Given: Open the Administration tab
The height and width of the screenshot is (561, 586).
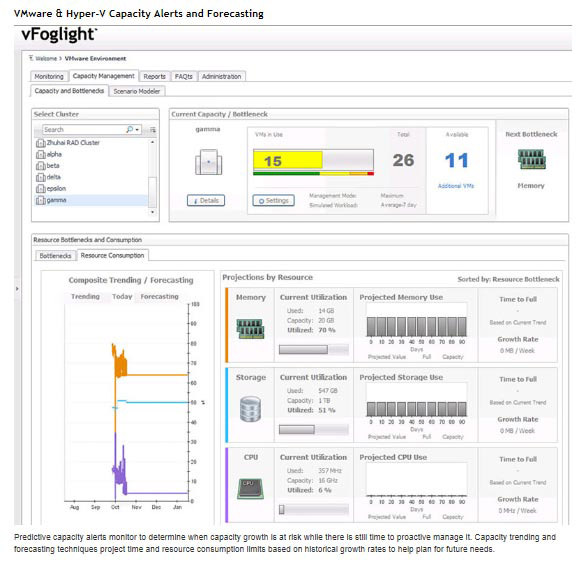Looking at the screenshot, I should coord(222,76).
